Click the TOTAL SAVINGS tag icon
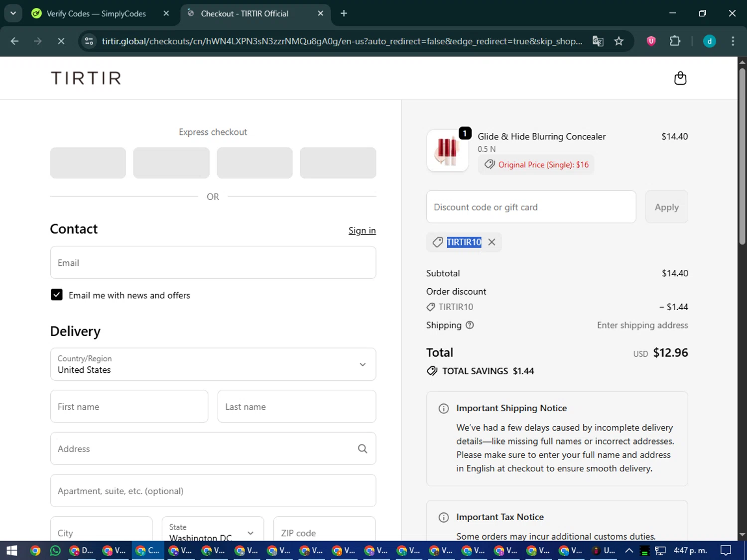The height and width of the screenshot is (560, 747). [432, 371]
